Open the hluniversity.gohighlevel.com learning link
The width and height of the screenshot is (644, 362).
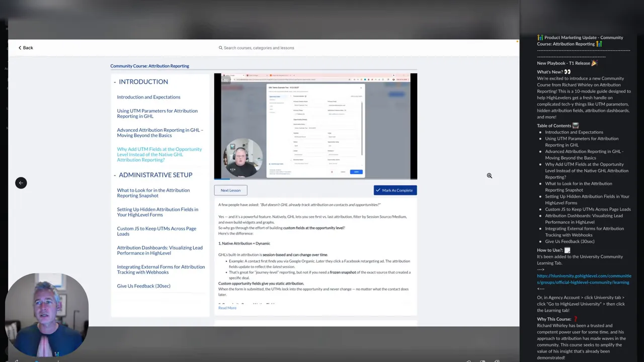[x=584, y=279]
